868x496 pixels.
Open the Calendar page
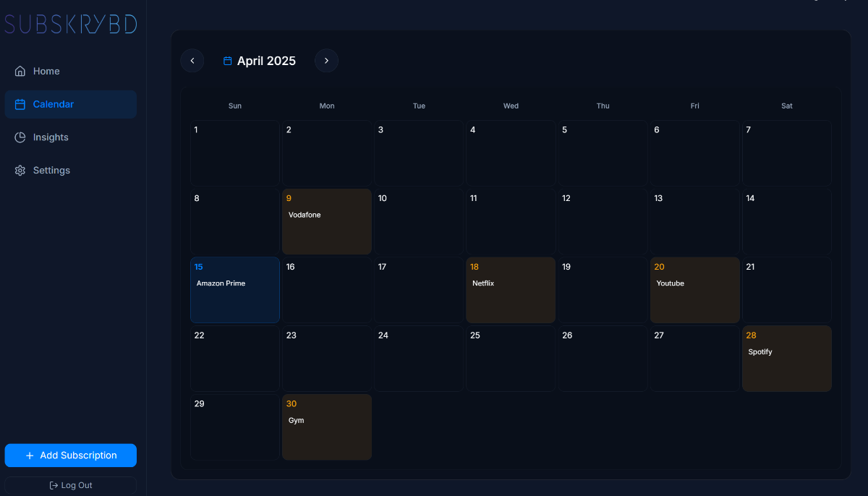(70, 104)
